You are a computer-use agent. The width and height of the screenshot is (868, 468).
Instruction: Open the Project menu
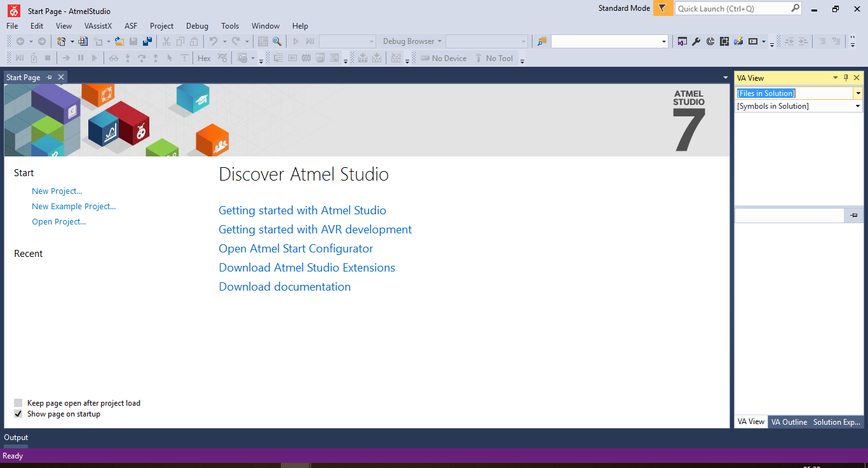[x=161, y=26]
